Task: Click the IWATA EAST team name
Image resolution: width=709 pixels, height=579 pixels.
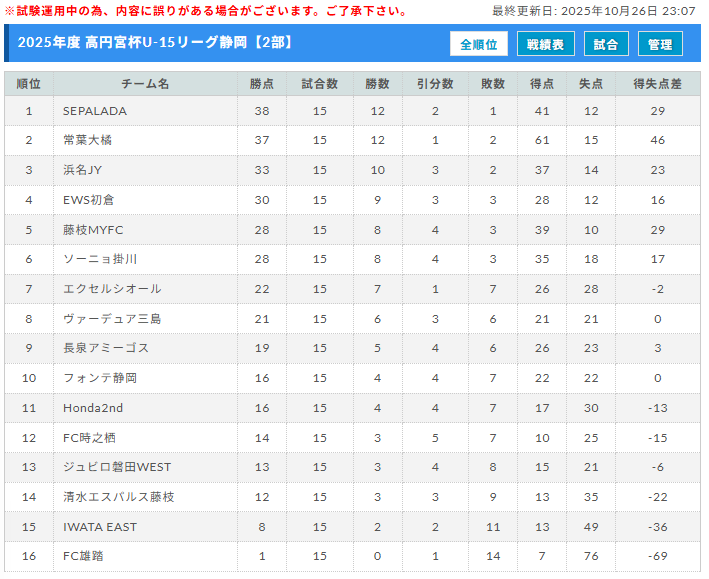Action: coord(98,527)
